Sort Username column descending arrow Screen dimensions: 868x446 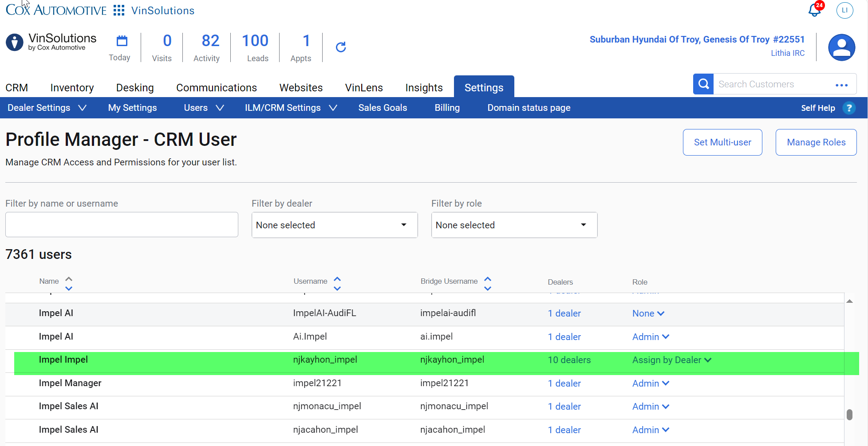[x=337, y=288]
